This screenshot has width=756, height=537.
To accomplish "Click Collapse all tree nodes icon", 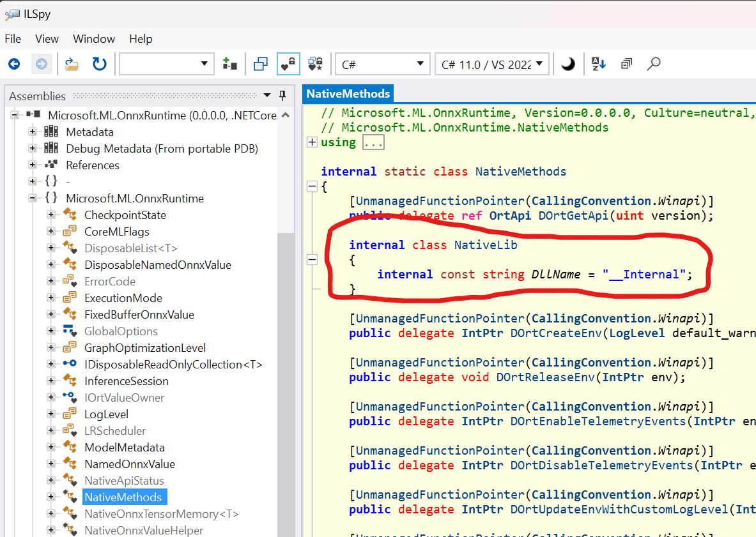I will click(x=626, y=64).
